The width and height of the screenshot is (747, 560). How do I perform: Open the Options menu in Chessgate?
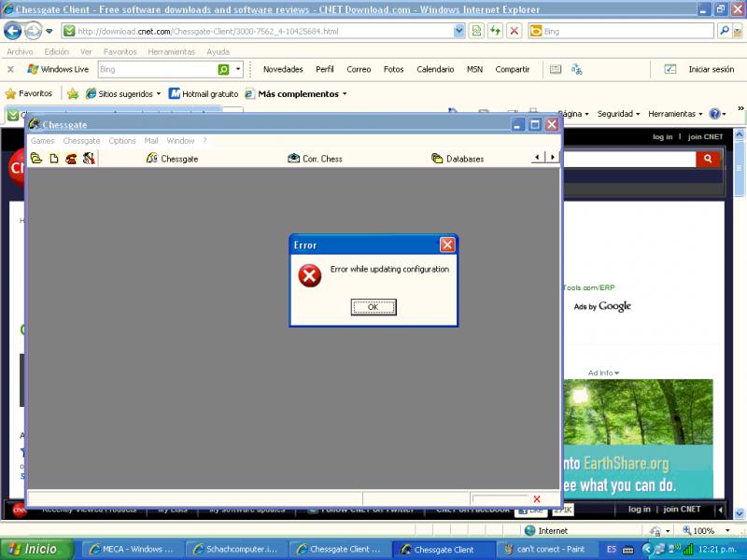click(x=122, y=141)
